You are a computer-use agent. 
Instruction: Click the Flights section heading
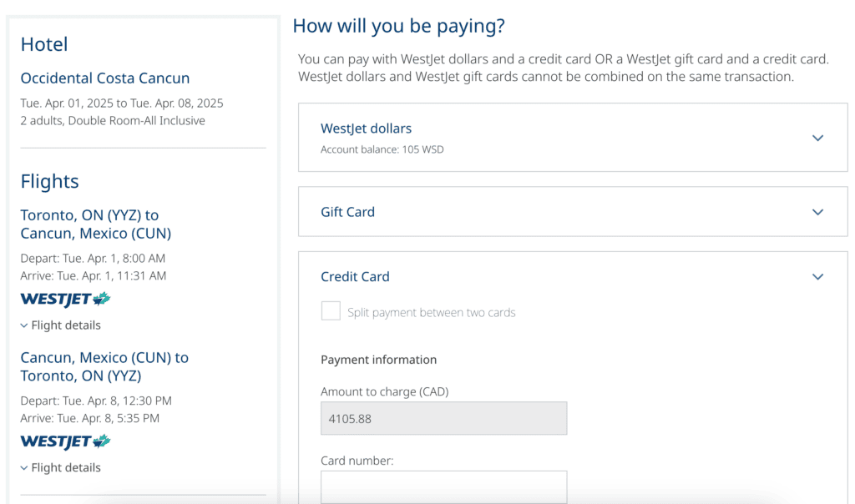pos(49,181)
